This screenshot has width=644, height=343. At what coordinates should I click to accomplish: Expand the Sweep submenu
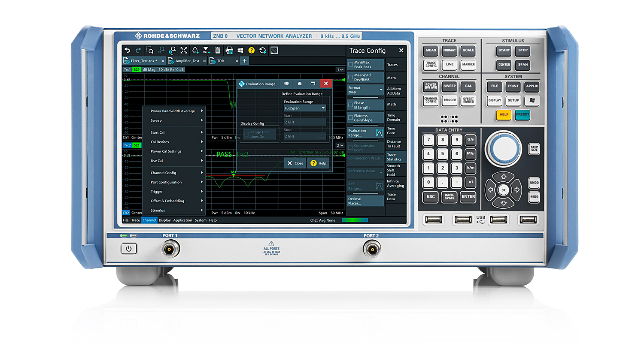coord(175,120)
